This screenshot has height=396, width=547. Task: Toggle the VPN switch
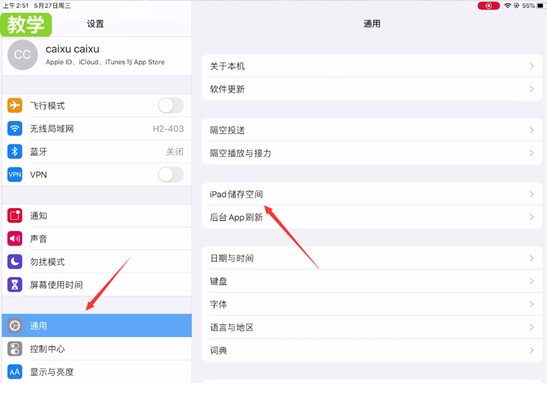171,174
